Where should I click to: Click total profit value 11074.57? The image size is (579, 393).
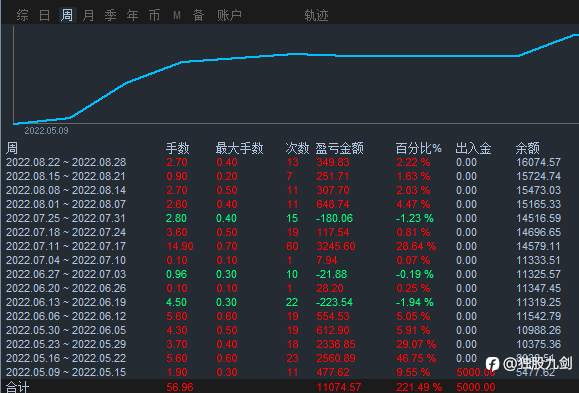click(338, 387)
